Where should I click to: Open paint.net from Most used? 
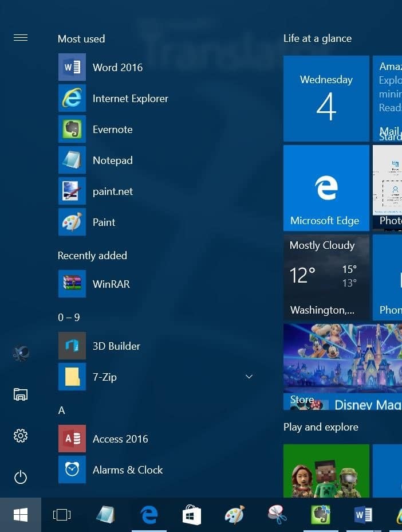pyautogui.click(x=157, y=191)
